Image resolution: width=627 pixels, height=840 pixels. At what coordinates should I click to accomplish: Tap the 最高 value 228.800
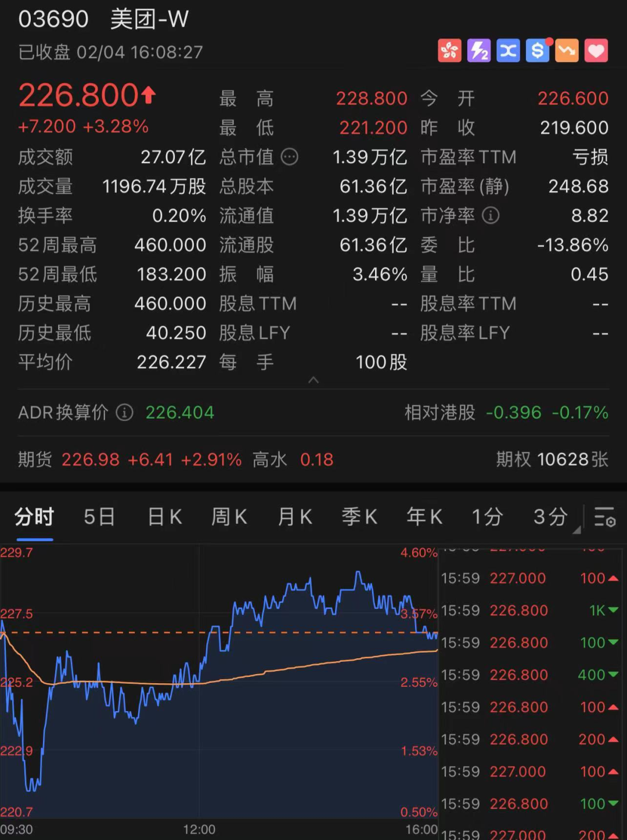[x=372, y=98]
